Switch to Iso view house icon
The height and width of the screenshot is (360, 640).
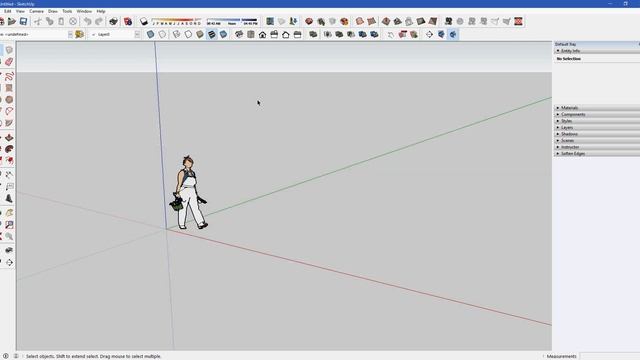click(239, 35)
